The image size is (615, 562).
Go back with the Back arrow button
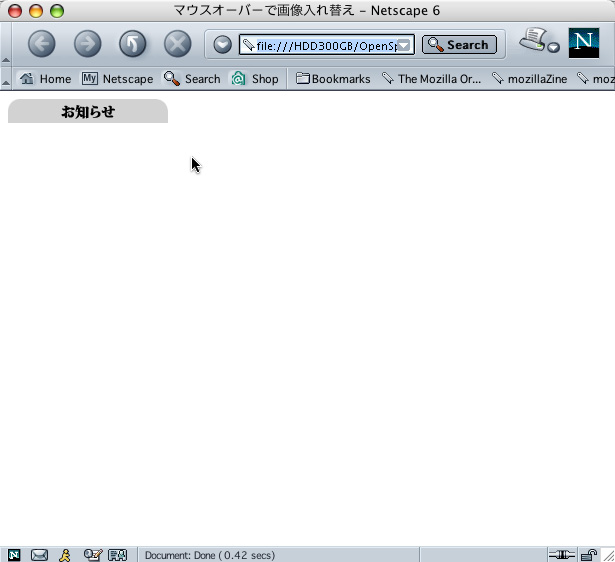point(42,44)
